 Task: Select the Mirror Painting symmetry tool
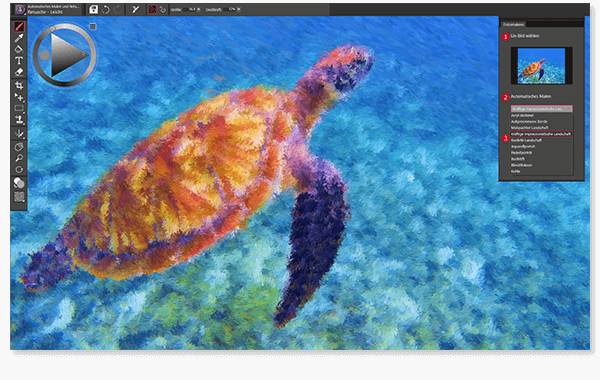coord(19,134)
